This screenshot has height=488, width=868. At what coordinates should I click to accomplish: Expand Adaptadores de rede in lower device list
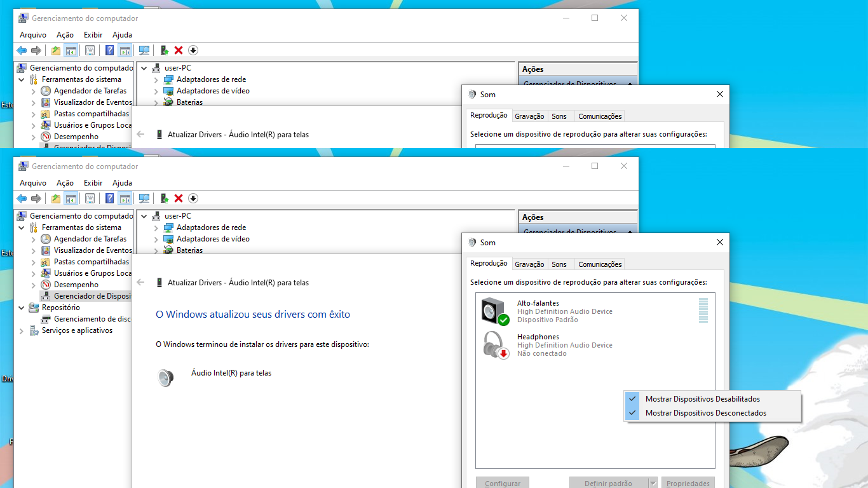coord(156,227)
